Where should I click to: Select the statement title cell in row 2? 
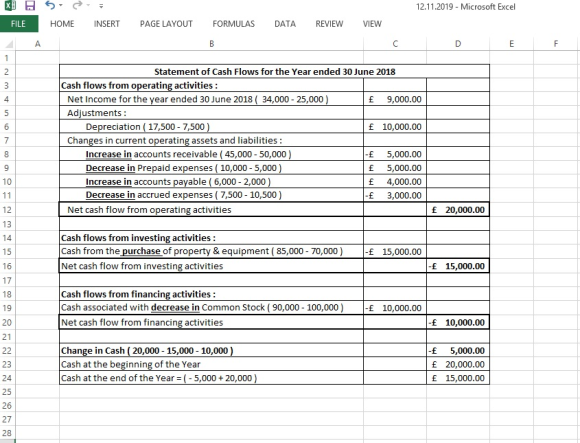[x=274, y=71]
